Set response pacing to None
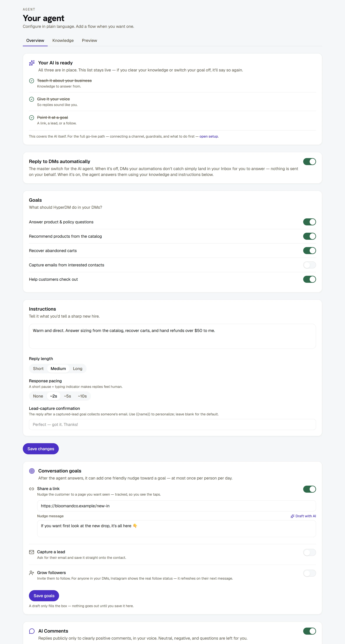 [38, 396]
